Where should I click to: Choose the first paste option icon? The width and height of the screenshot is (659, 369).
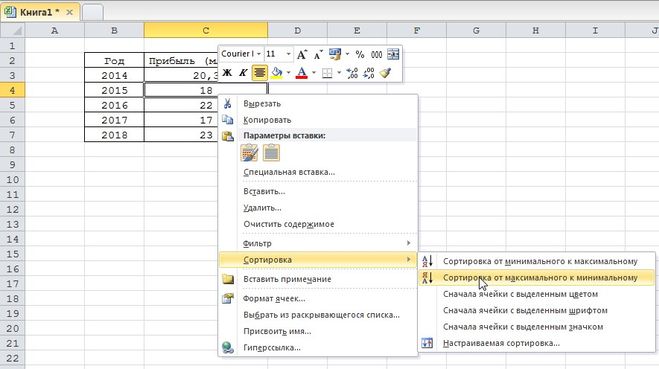click(x=249, y=153)
